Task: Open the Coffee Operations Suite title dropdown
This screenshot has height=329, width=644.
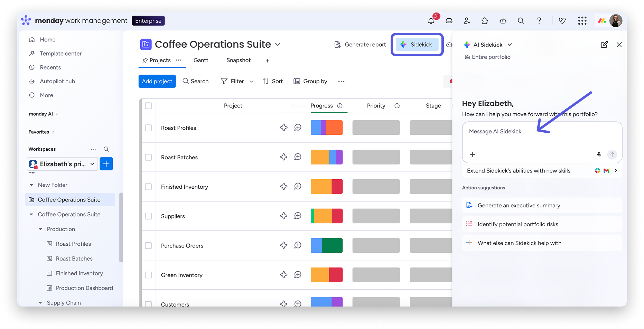Action: click(278, 45)
